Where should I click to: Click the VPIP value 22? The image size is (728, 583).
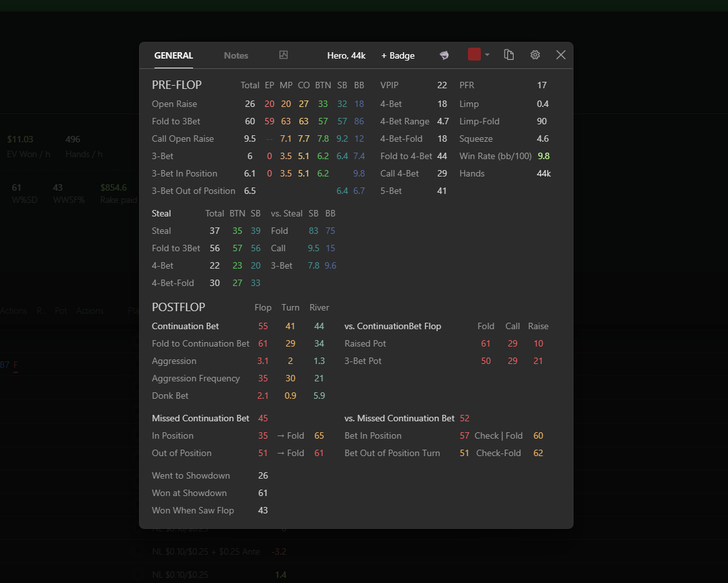pyautogui.click(x=442, y=85)
